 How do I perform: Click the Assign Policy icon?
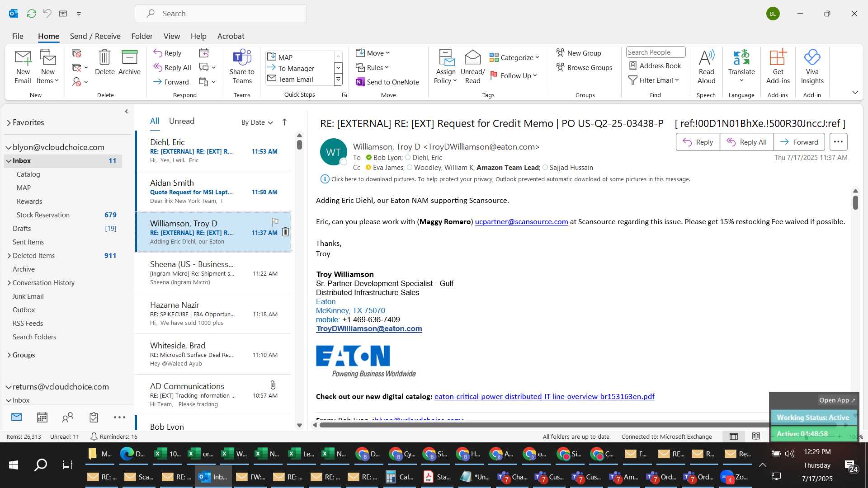(446, 67)
